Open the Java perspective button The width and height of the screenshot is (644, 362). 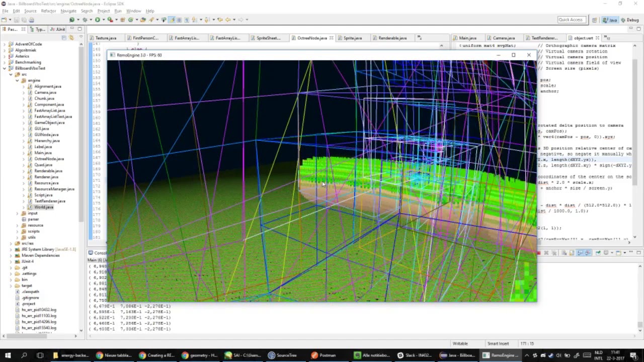(610, 20)
